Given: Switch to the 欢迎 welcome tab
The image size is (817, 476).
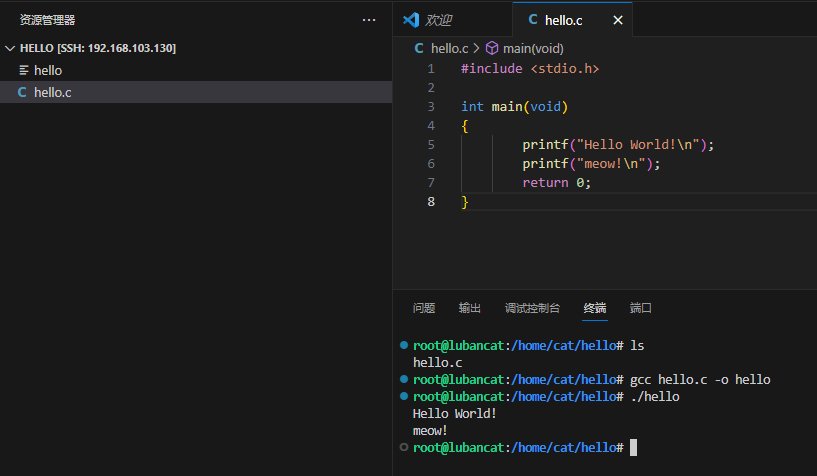Looking at the screenshot, I should 452,20.
